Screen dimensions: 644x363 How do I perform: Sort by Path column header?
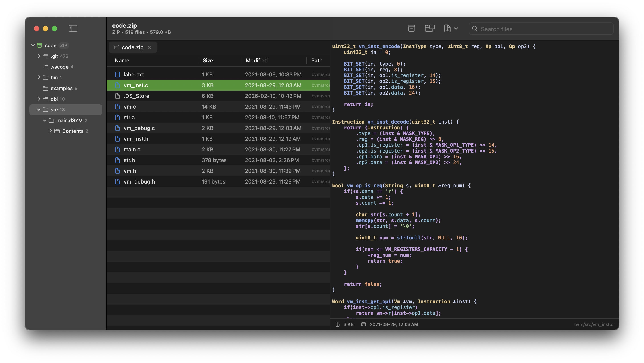click(x=317, y=60)
